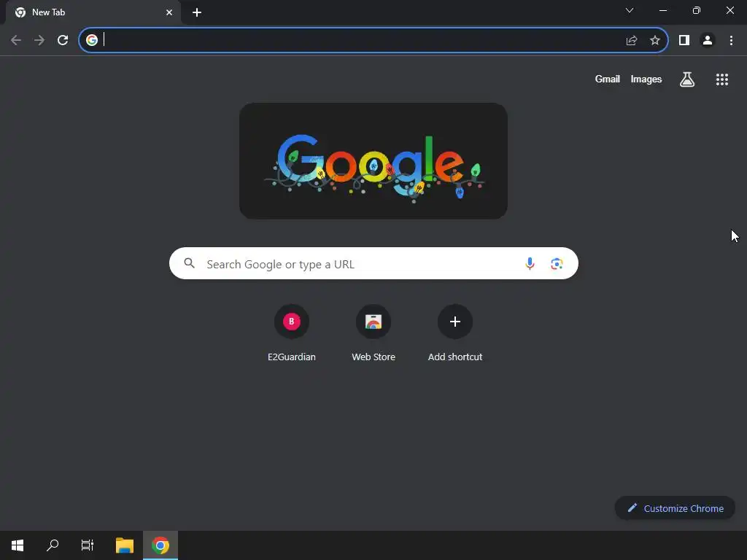The image size is (747, 560).
Task: Open the Google holiday lights doodle
Action: coord(373,161)
